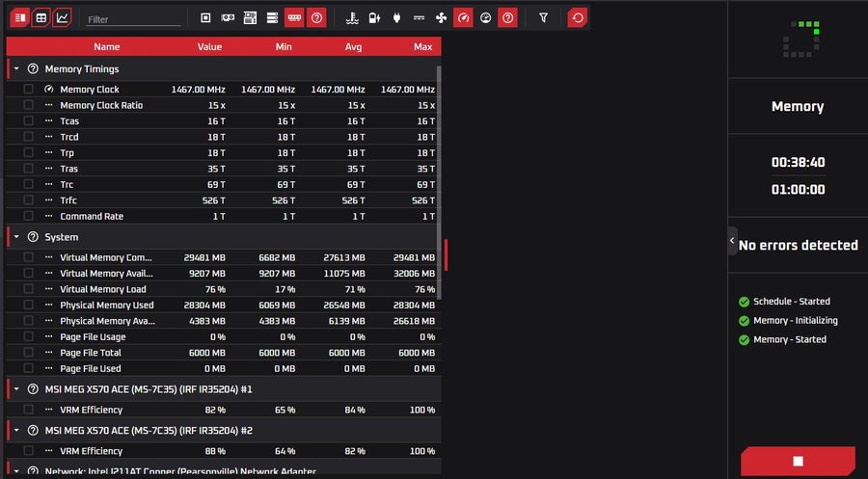Viewport: 868px width, 479px height.
Task: Toggle the temperature readings filter icon
Action: pos(352,18)
